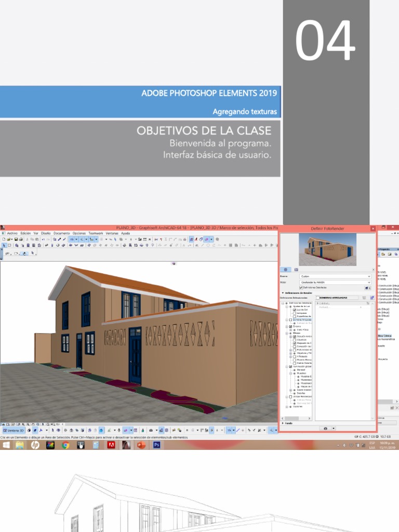The height and width of the screenshot is (532, 399).
Task: Toggle the Entorno checkbox in render tree
Action: pos(291,326)
